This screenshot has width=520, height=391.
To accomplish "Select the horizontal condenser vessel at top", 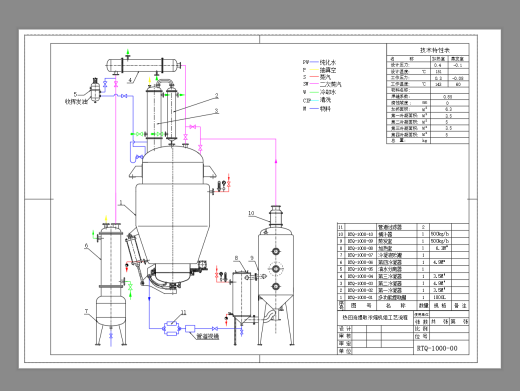I will click(143, 65).
